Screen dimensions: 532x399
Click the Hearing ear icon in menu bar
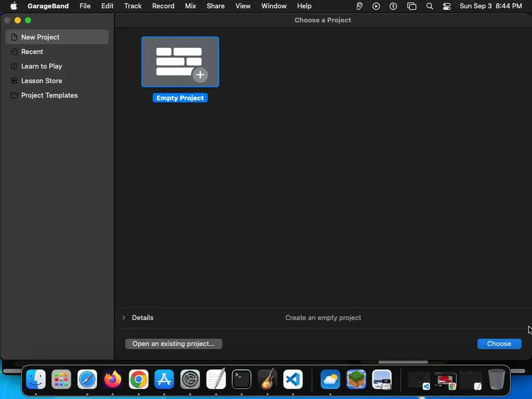[360, 6]
